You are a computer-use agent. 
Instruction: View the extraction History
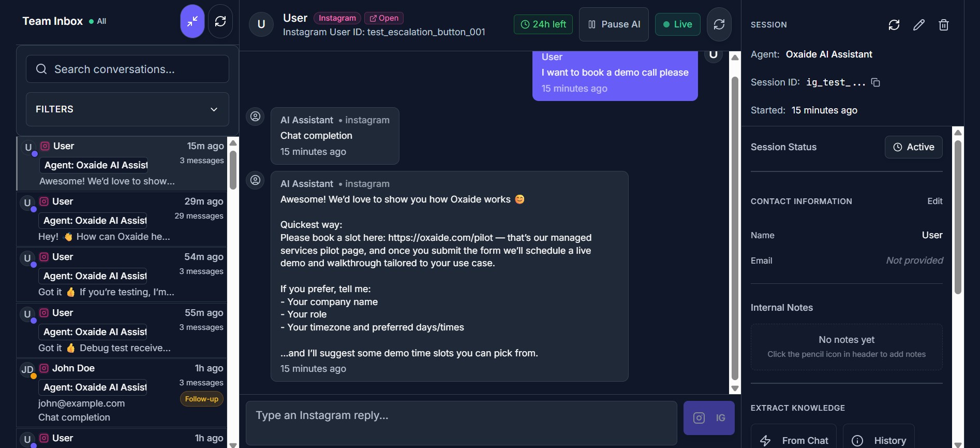pyautogui.click(x=879, y=440)
